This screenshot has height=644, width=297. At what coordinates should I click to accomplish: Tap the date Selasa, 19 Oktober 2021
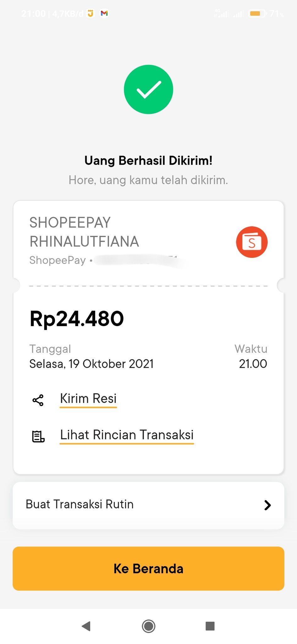tap(91, 364)
